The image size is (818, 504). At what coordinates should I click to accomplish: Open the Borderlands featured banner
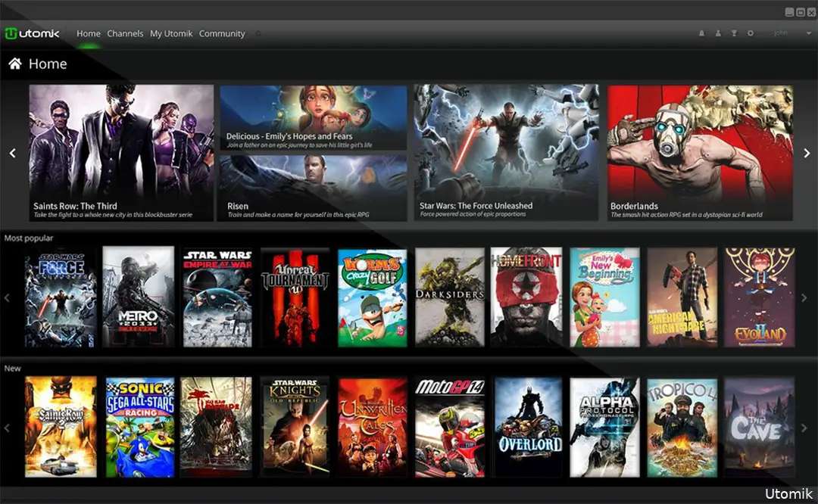pos(700,153)
